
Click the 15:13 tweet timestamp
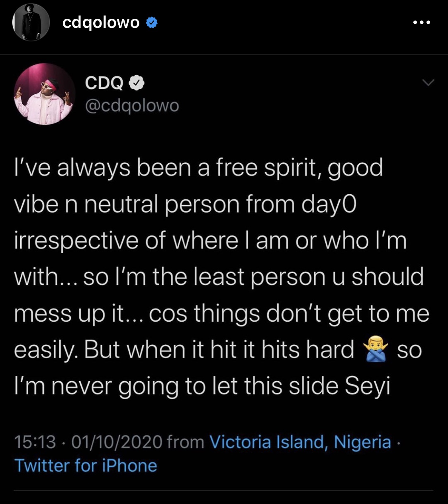tap(35, 442)
